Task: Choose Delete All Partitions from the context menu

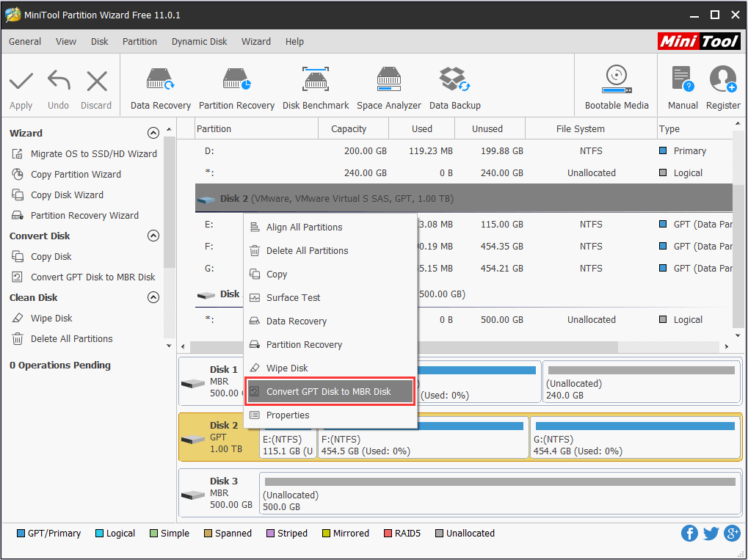Action: [330, 250]
